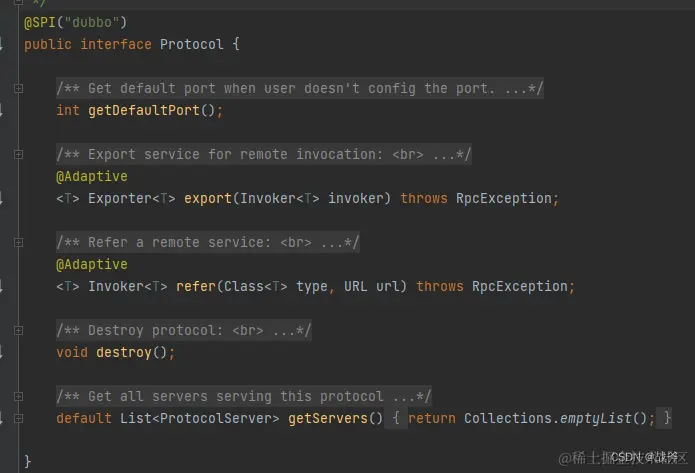
Task: Click the 'int' return type keyword
Action: coord(68,110)
